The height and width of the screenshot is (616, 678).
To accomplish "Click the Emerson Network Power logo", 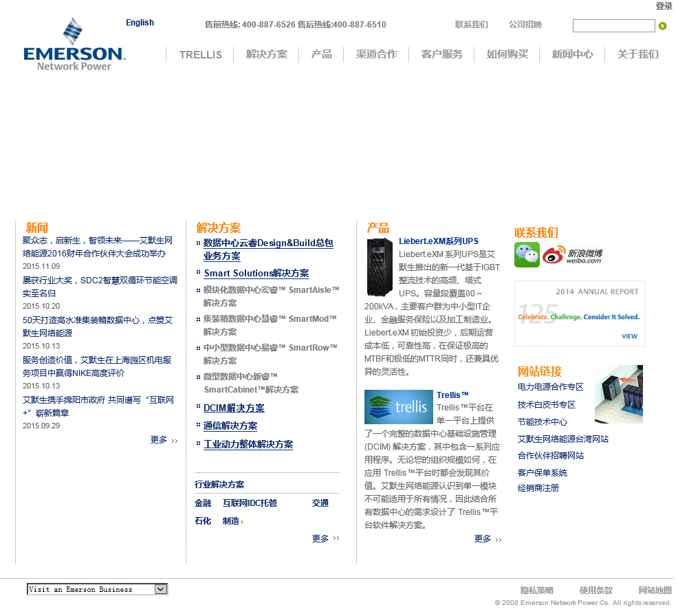I will click(x=74, y=45).
